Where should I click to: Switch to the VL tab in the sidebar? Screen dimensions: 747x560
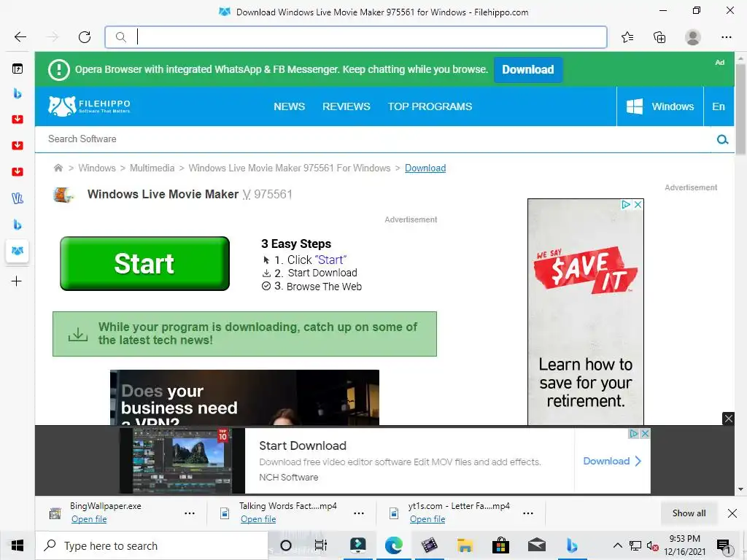click(x=18, y=198)
